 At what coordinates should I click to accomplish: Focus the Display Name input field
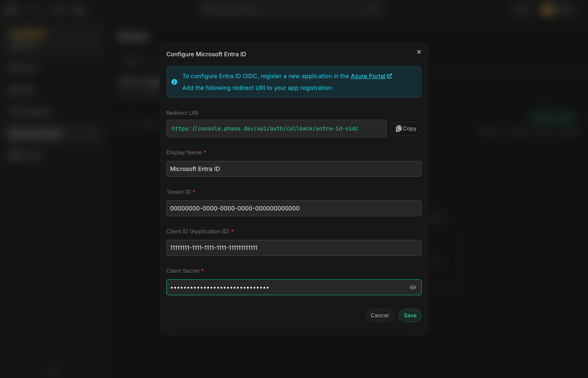[294, 169]
